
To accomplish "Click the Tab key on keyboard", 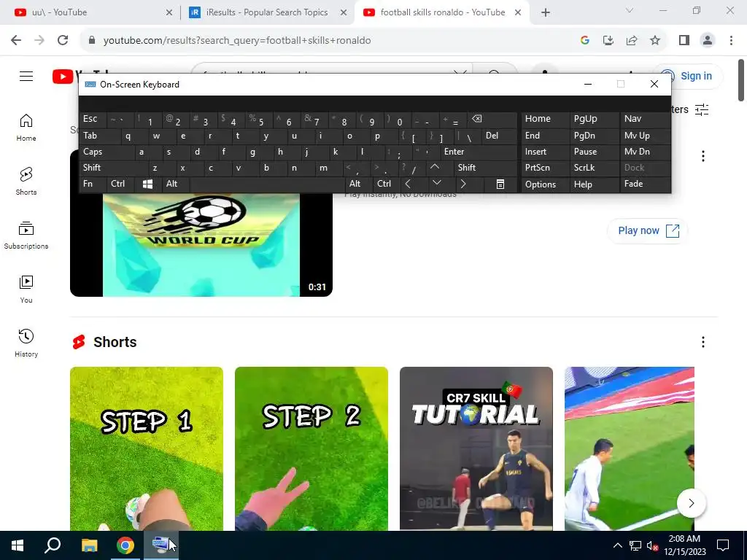I will (99, 136).
